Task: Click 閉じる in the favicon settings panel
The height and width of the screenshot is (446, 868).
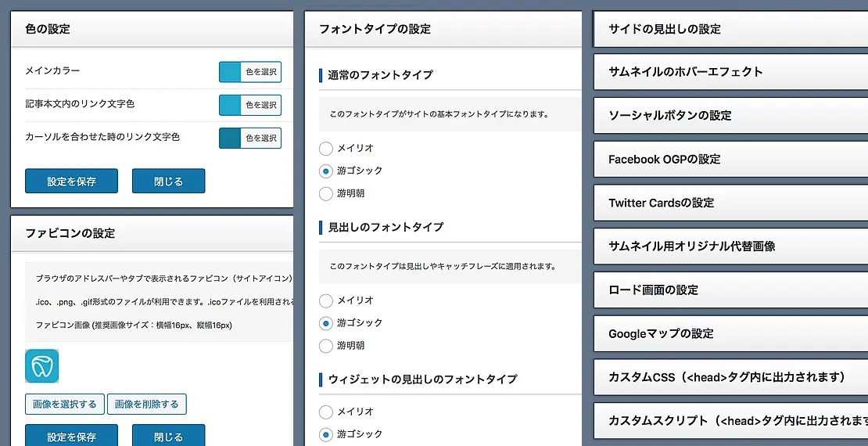Action: (168, 436)
